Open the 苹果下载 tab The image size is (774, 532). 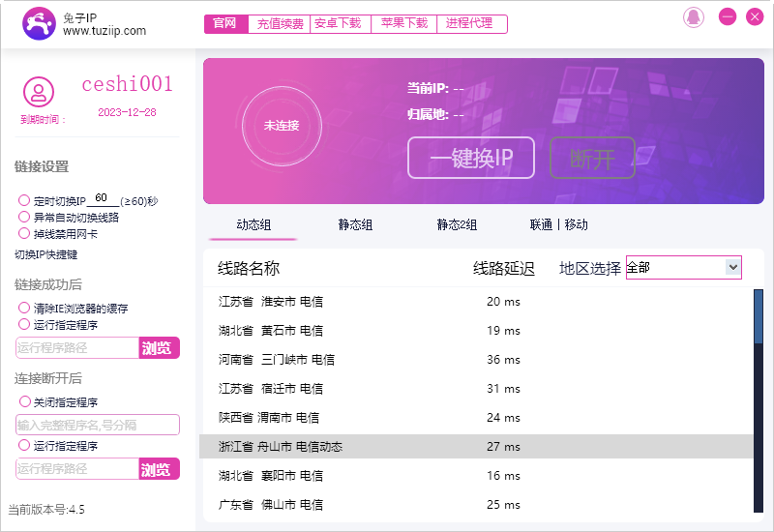403,23
